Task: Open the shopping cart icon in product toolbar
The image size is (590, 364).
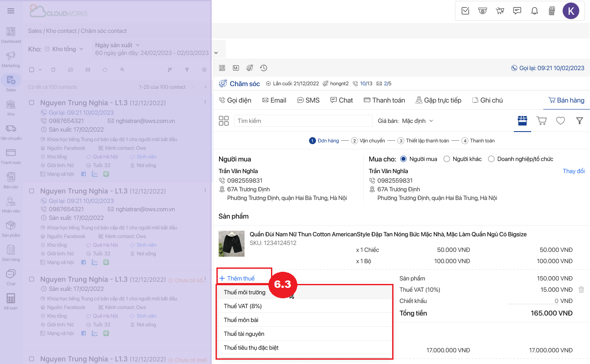Action: (542, 121)
